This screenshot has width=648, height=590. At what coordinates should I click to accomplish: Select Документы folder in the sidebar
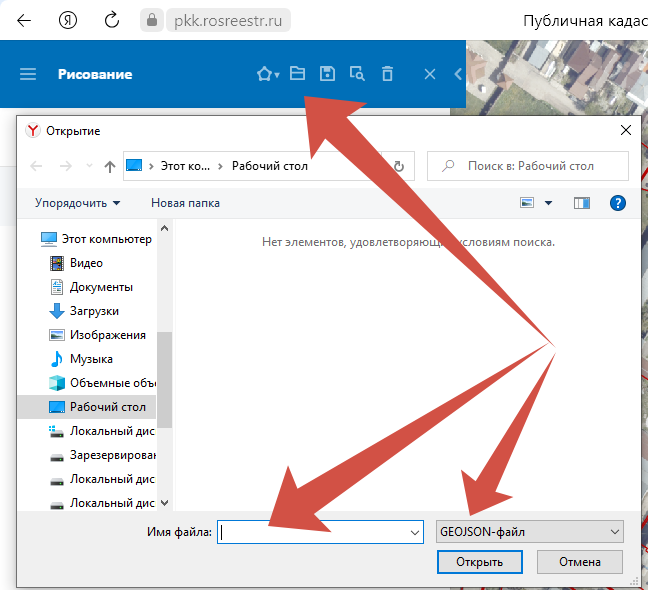(x=100, y=287)
